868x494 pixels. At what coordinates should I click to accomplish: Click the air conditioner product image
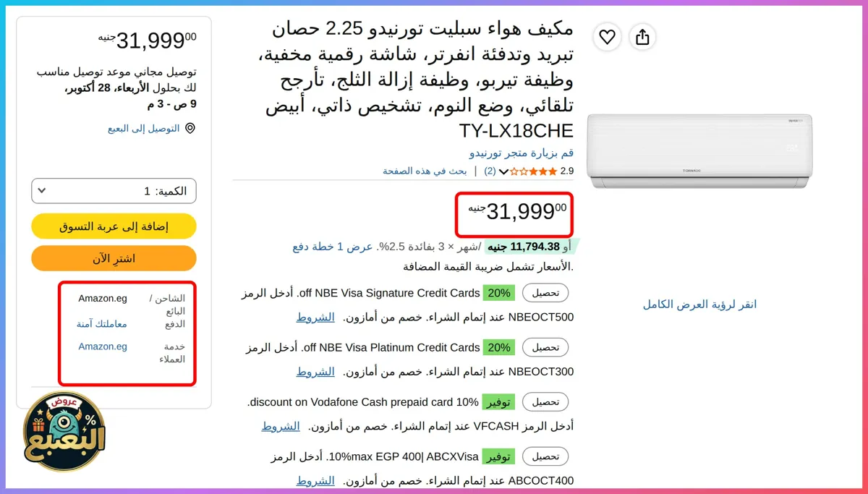(x=699, y=151)
